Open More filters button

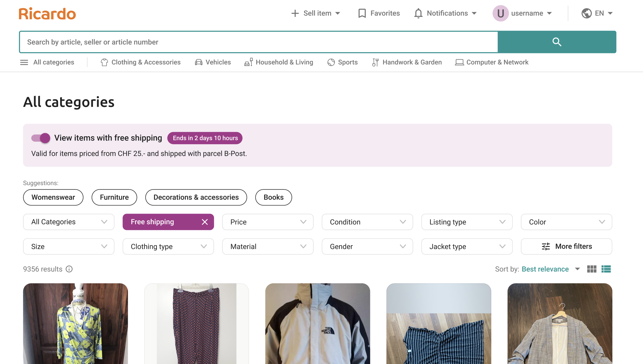point(567,247)
